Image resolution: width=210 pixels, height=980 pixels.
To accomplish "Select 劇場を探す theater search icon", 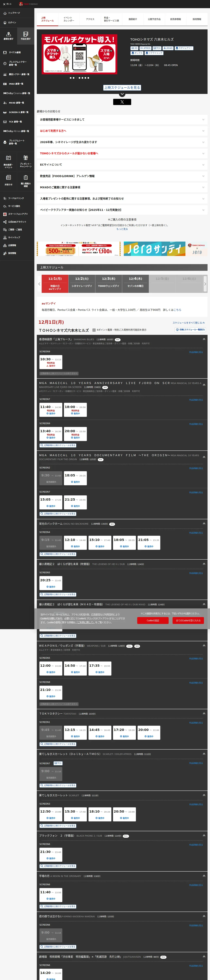I will (x=8, y=36).
